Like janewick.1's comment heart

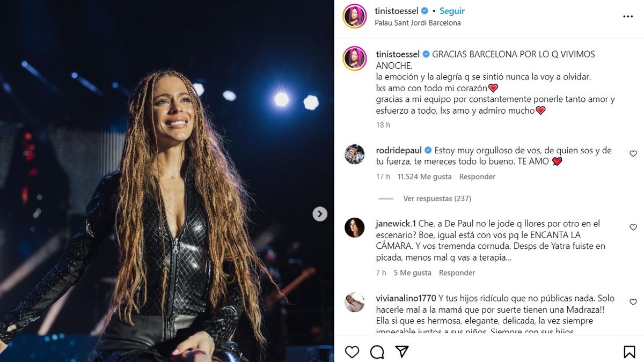[x=633, y=227]
